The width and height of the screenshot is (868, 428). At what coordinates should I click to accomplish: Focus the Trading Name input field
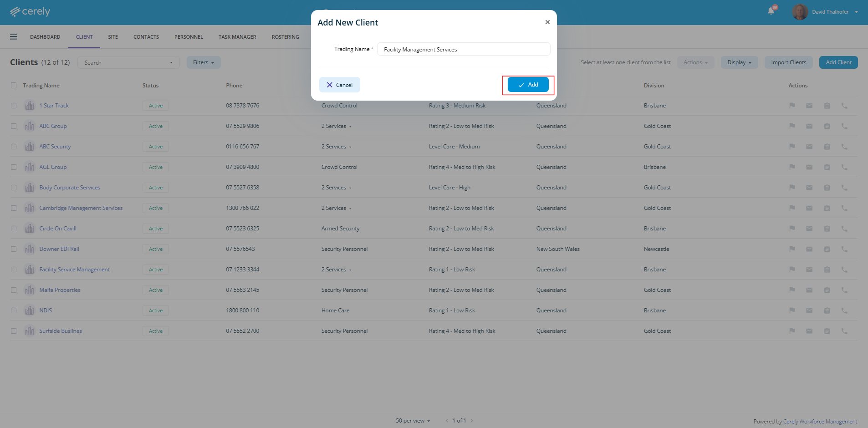pos(464,49)
